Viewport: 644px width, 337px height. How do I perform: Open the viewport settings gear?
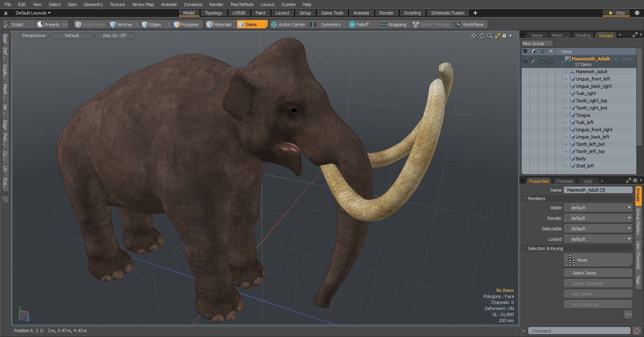pos(504,36)
